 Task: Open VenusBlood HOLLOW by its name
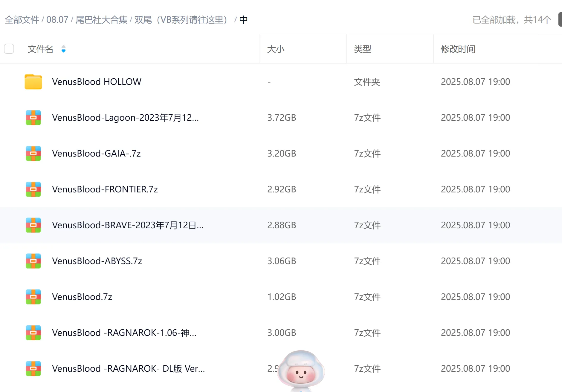click(x=97, y=82)
